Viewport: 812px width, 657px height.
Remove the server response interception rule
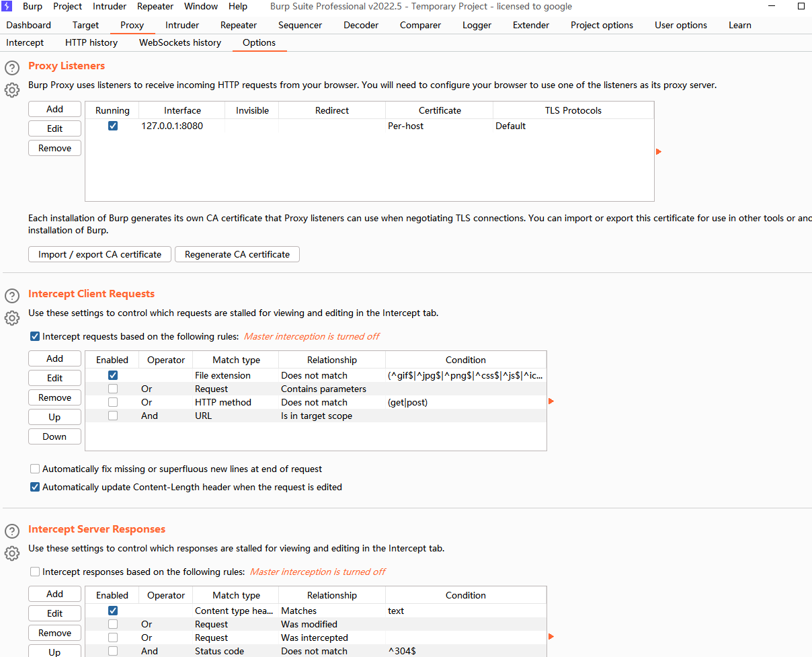54,633
